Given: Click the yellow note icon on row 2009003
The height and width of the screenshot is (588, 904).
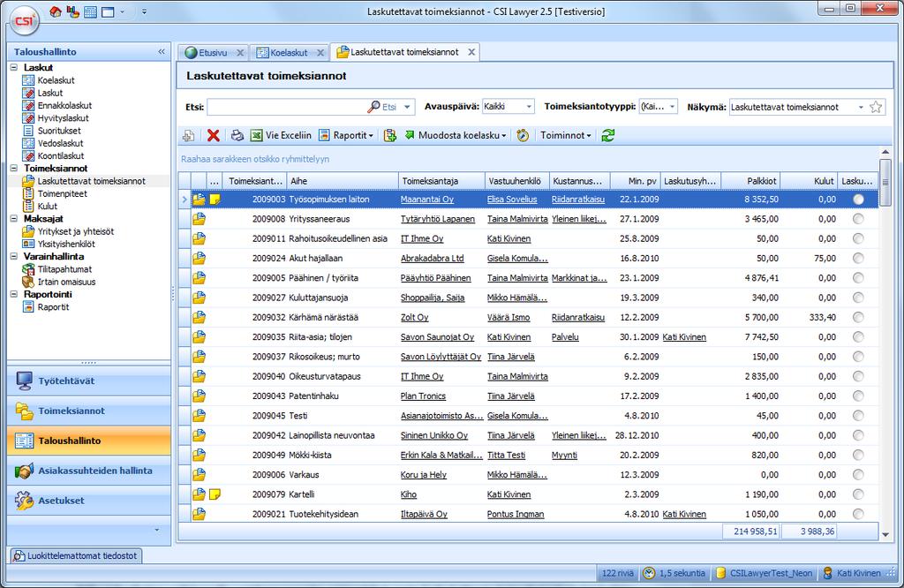Looking at the screenshot, I should click(215, 200).
